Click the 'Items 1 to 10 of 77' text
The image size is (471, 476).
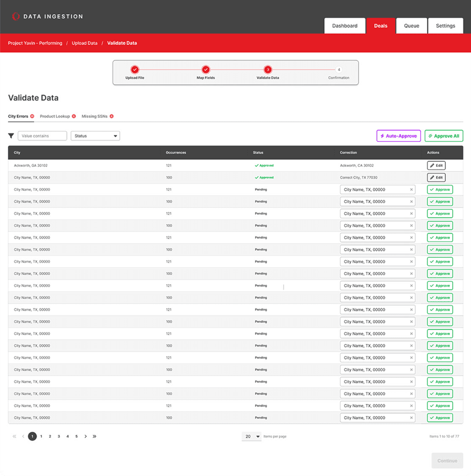(444, 436)
